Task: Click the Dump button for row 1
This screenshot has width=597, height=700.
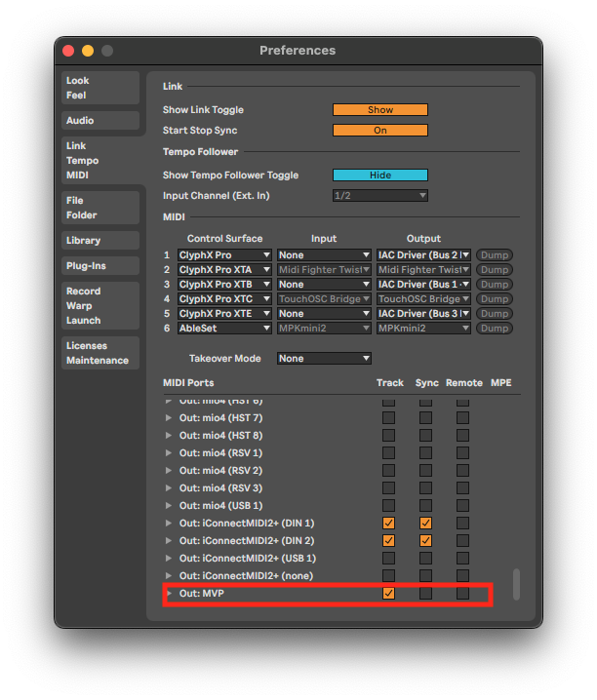Action: 495,255
